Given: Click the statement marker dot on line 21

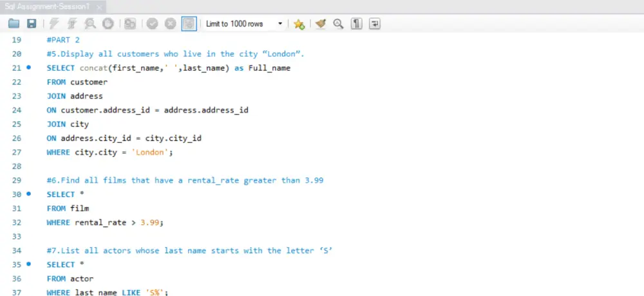Looking at the screenshot, I should [x=28, y=68].
